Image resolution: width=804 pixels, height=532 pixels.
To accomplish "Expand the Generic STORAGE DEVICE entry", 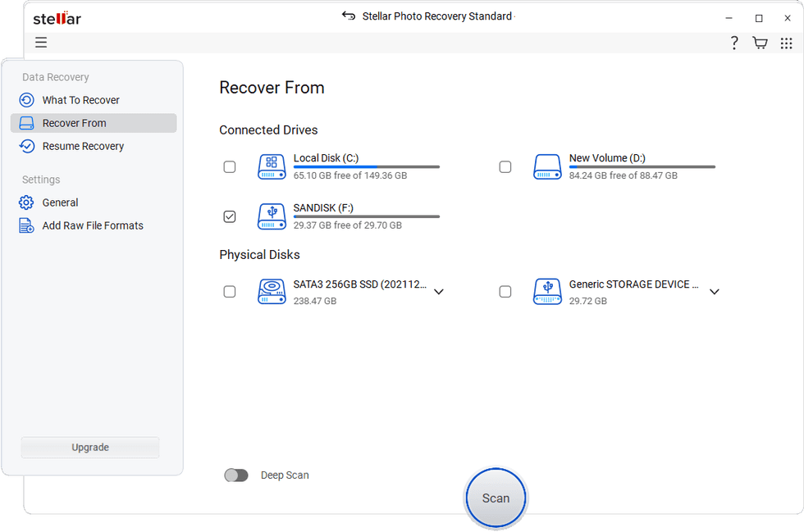I will [715, 291].
